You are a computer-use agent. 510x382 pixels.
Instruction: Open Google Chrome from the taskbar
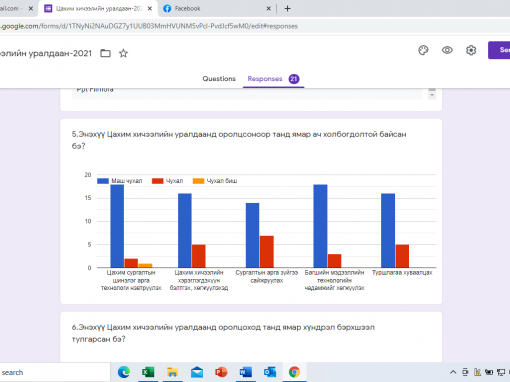[x=294, y=372]
